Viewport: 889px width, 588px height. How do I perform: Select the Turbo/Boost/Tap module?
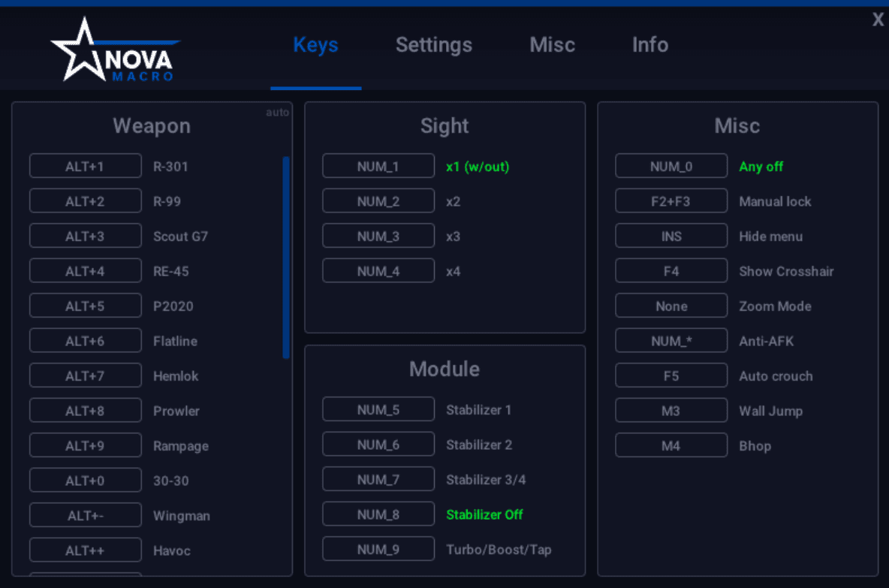pyautogui.click(x=499, y=550)
